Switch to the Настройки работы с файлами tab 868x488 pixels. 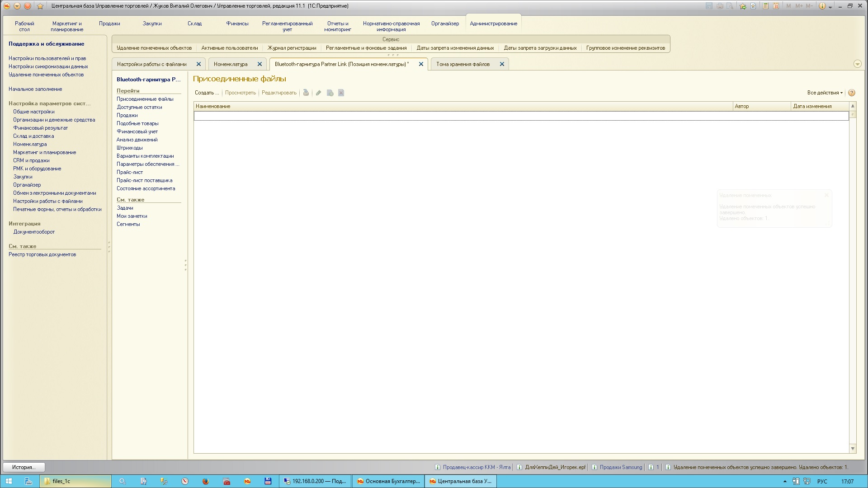point(151,64)
